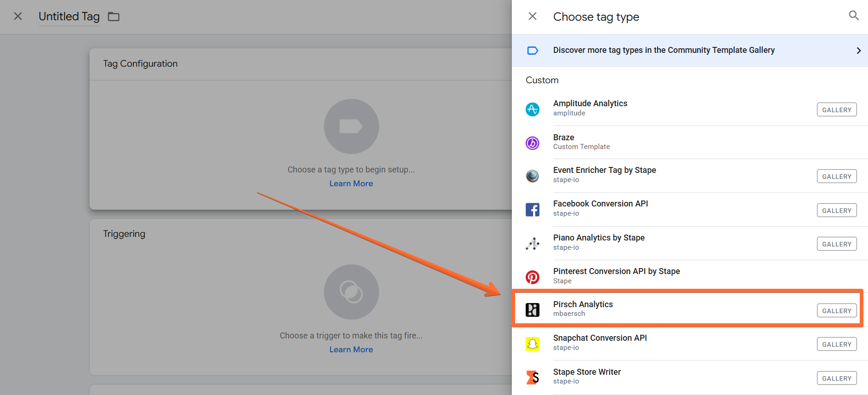The height and width of the screenshot is (395, 868).
Task: Close the Untitled Tag editor
Action: click(18, 17)
